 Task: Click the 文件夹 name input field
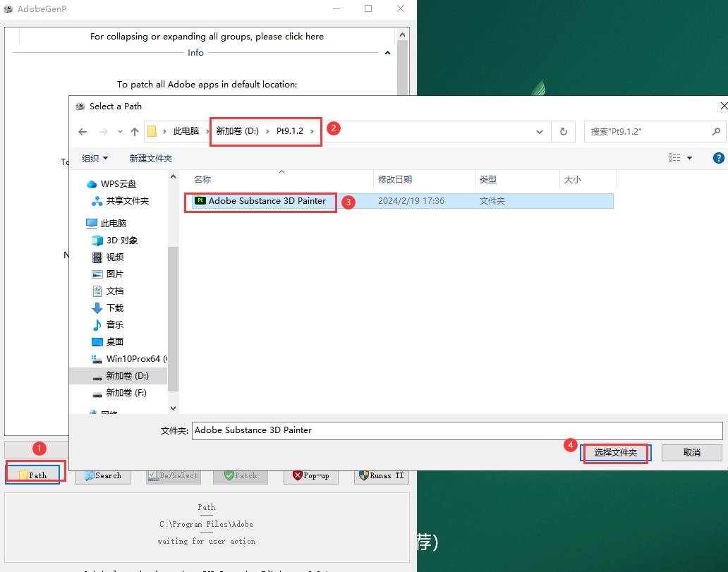[457, 430]
